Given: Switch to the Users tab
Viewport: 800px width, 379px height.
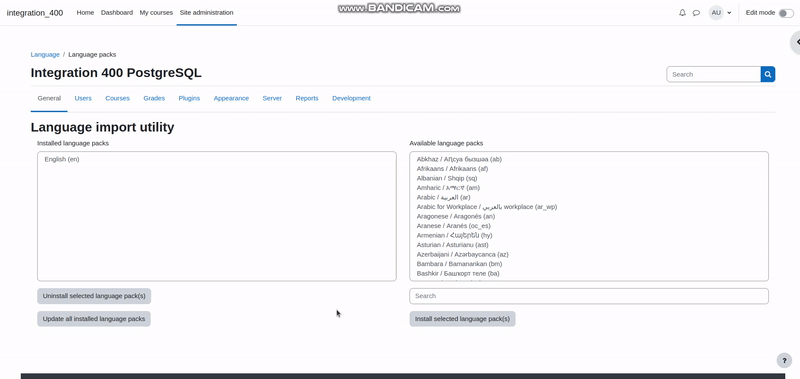Looking at the screenshot, I should (x=83, y=98).
